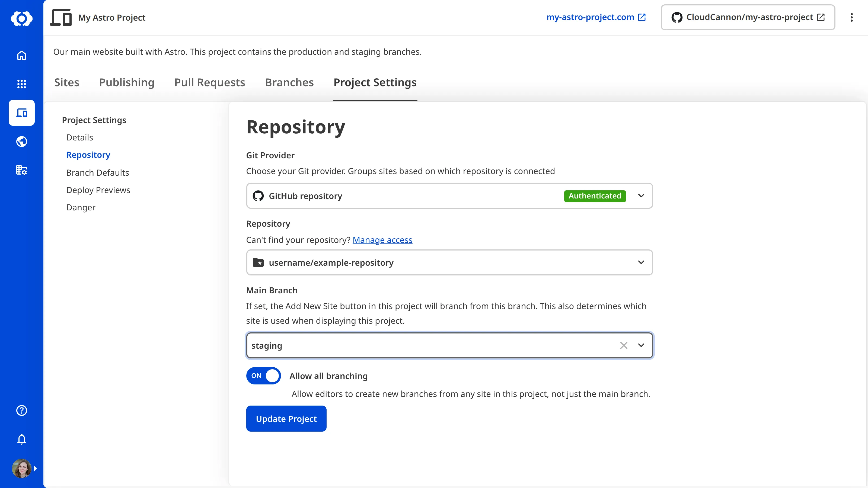The height and width of the screenshot is (488, 868).
Task: Open the organization settings building icon
Action: click(22, 170)
